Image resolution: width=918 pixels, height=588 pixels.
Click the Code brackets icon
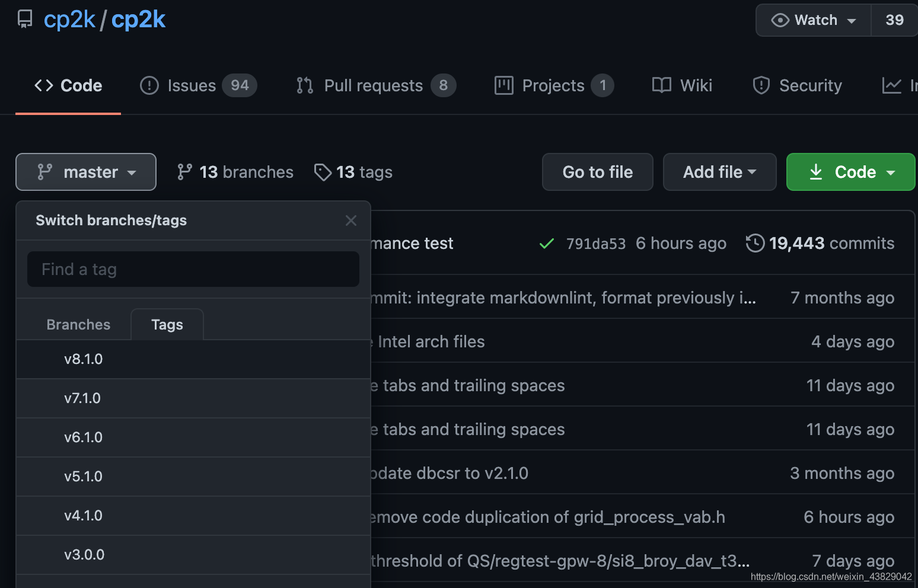44,85
